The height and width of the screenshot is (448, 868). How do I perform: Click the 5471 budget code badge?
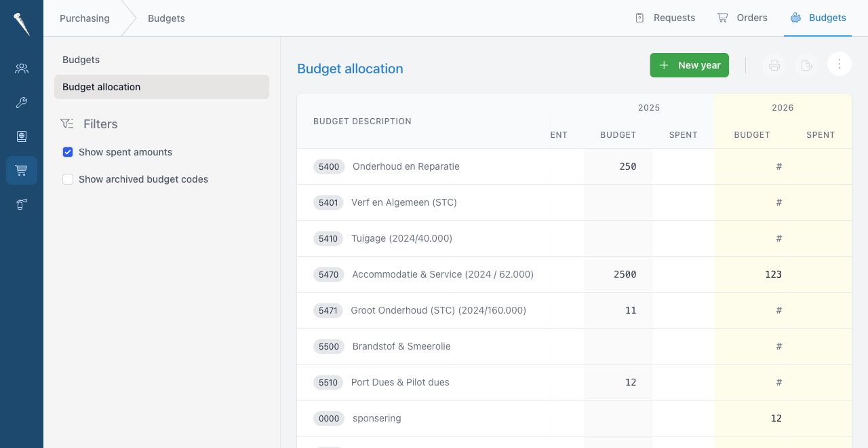pyautogui.click(x=328, y=310)
